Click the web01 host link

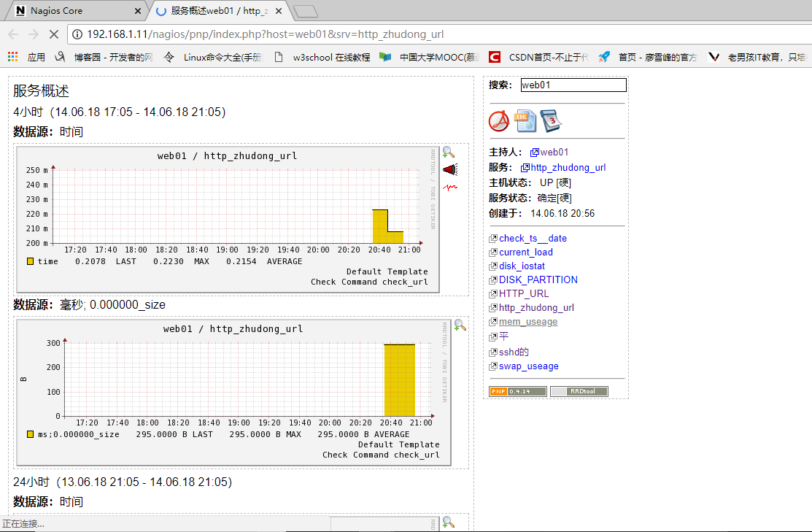coord(554,153)
